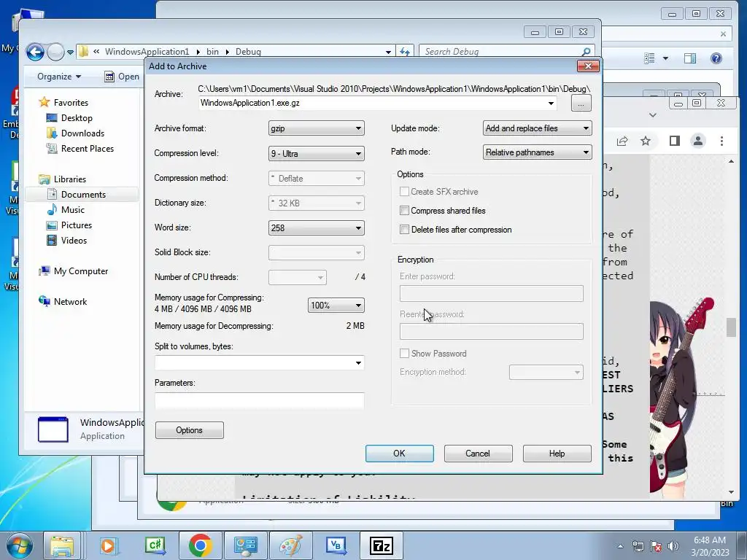Click the refresh icon beside Explorer address bar

tap(405, 52)
